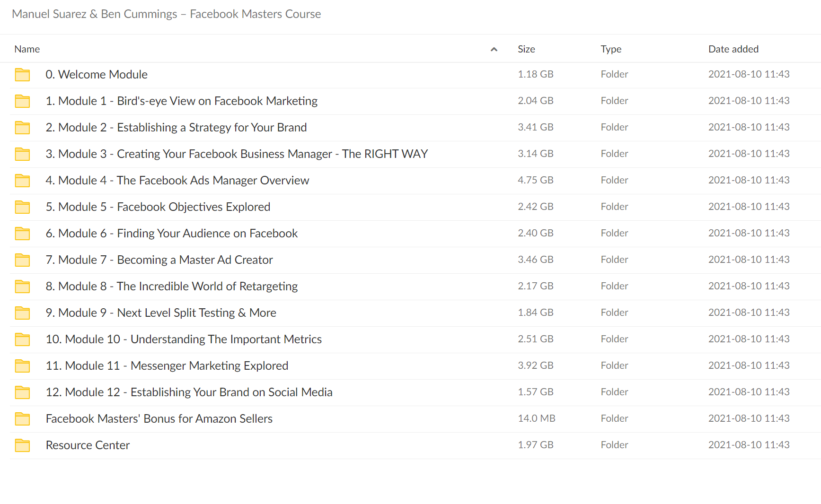Open Module 6 - Finding Your Audience on Facebook
821x504 pixels.
point(172,234)
